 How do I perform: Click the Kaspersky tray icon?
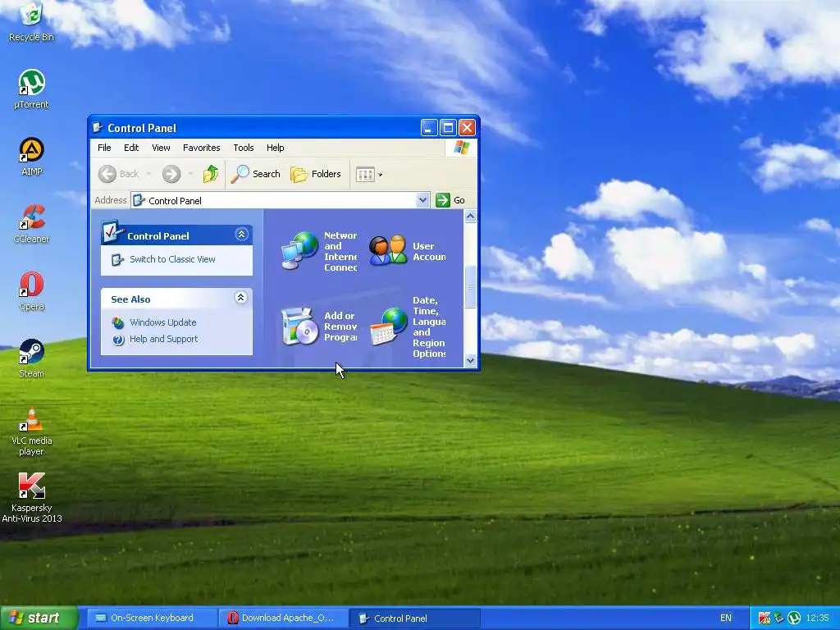[x=765, y=619]
